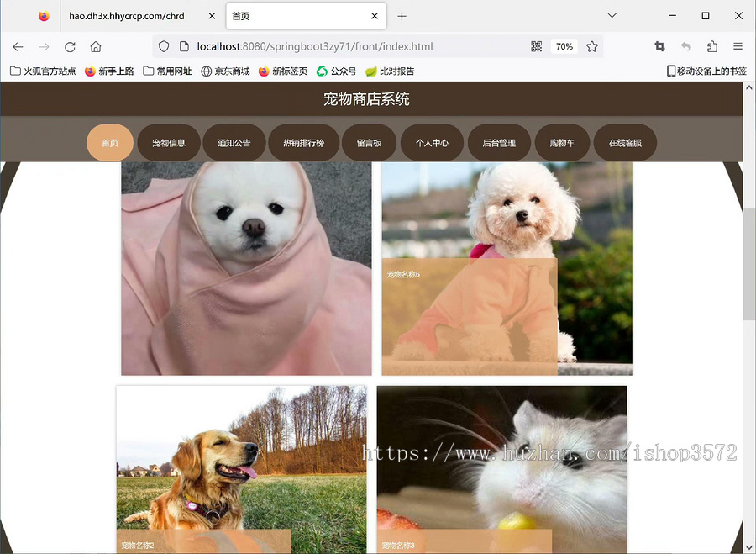Select the 首页 navigation button
Image resolution: width=756 pixels, height=554 pixels.
(x=110, y=143)
